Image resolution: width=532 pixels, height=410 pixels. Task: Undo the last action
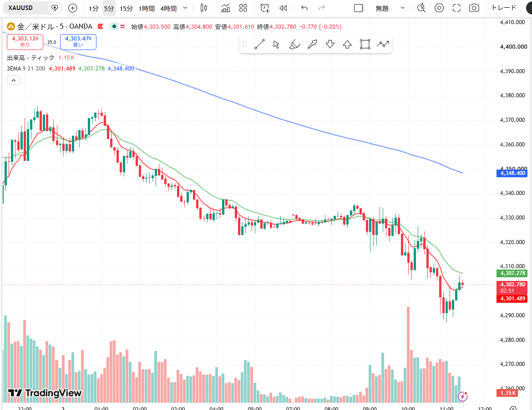tap(304, 8)
